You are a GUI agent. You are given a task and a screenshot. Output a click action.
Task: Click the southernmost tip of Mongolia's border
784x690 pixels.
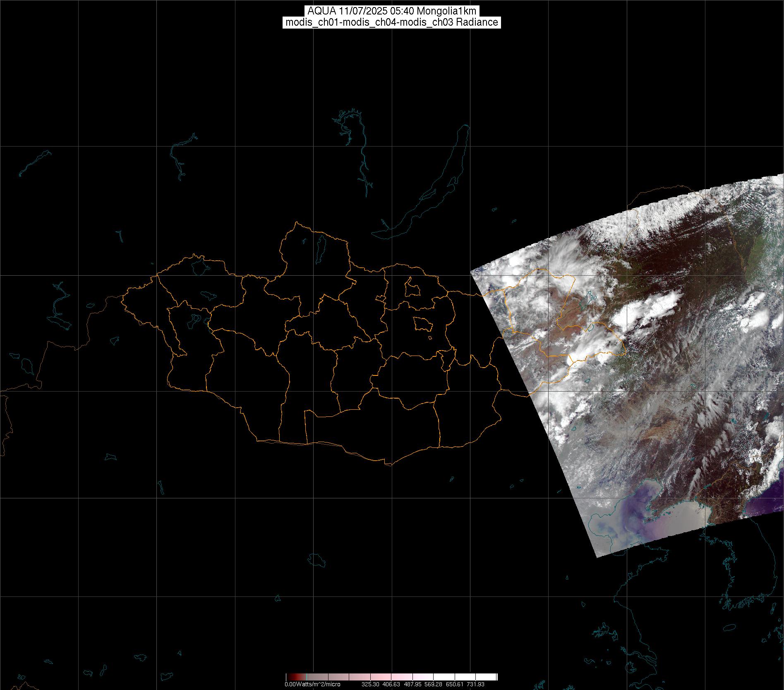click(389, 465)
